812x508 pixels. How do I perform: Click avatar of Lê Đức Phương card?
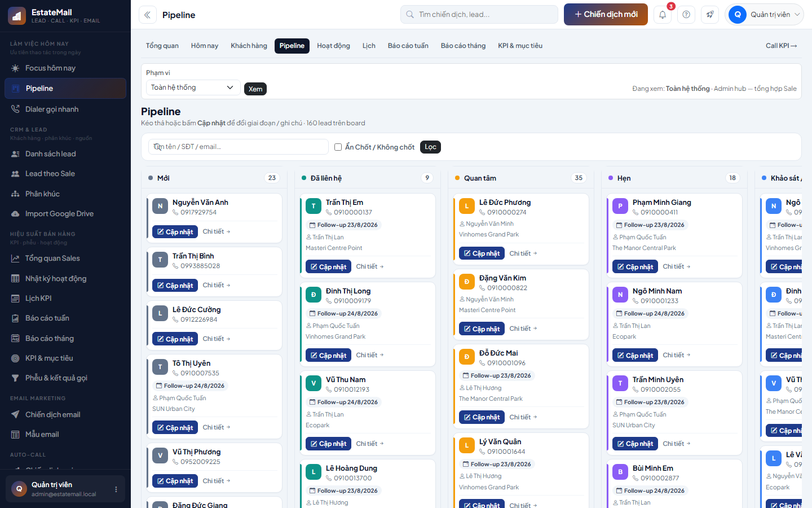pos(467,207)
